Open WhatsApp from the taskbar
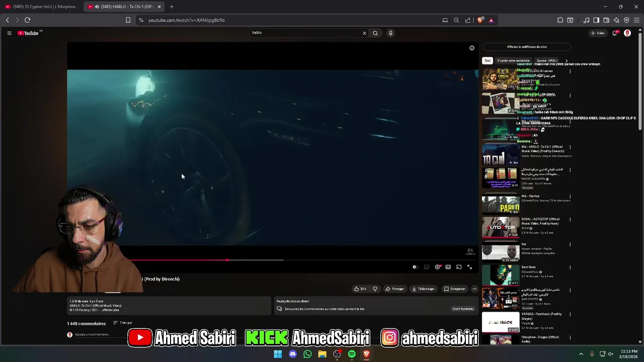The image size is (644, 362). (307, 354)
